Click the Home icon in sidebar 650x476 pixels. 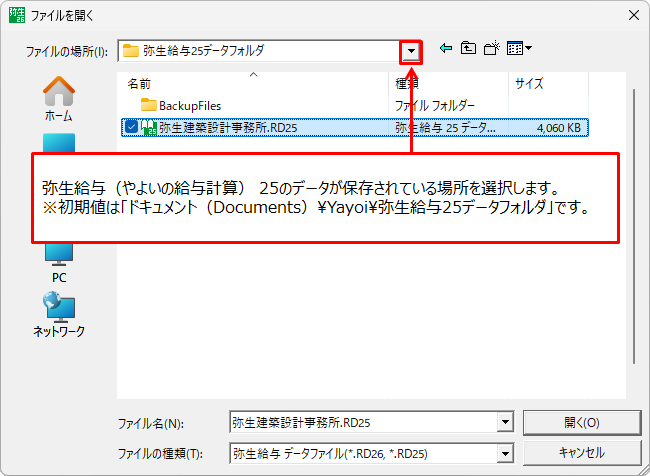(x=59, y=98)
